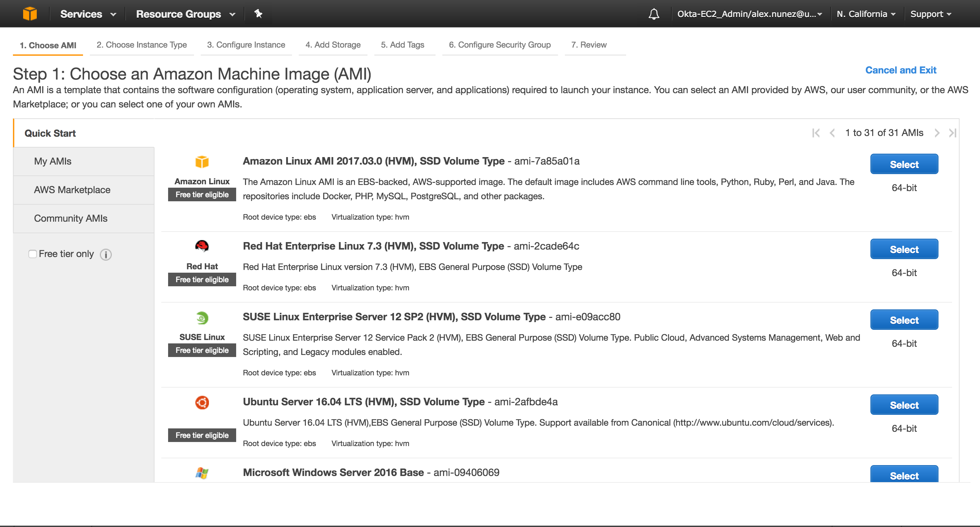Open the Quick Start tab
Viewport: 980px width, 527px height.
(83, 133)
